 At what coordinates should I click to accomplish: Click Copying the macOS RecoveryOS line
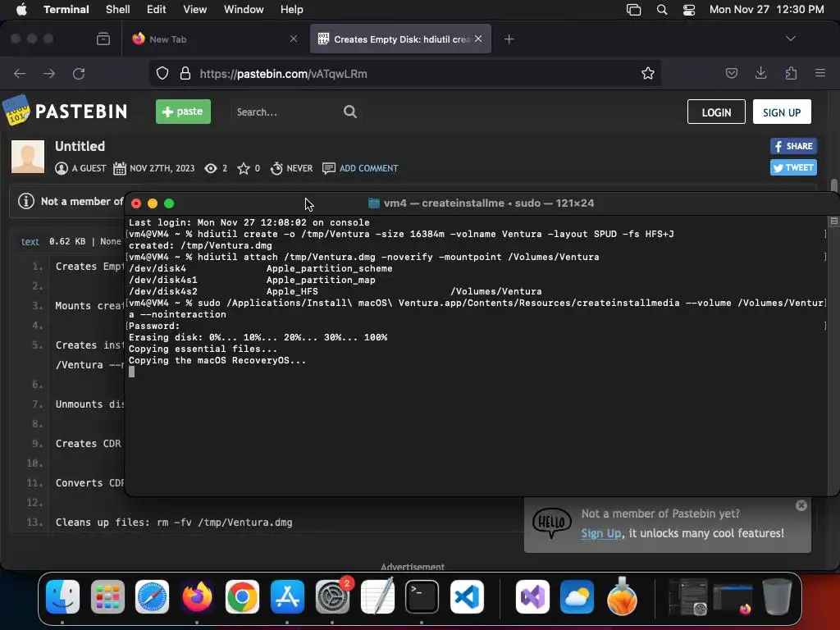217,361
